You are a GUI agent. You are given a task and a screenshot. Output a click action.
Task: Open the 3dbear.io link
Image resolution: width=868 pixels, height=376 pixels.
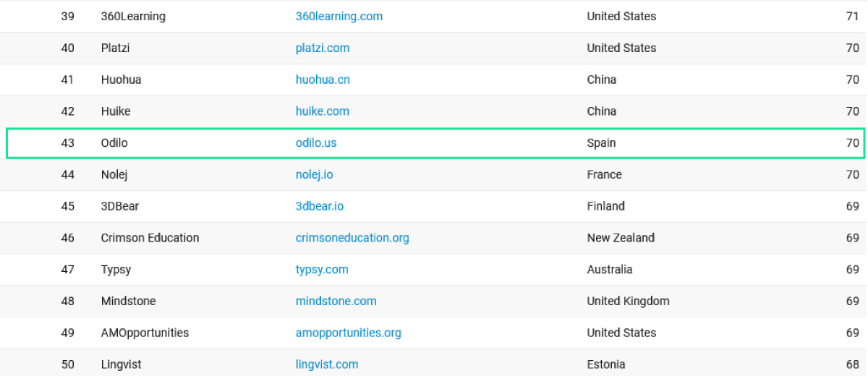tap(319, 207)
